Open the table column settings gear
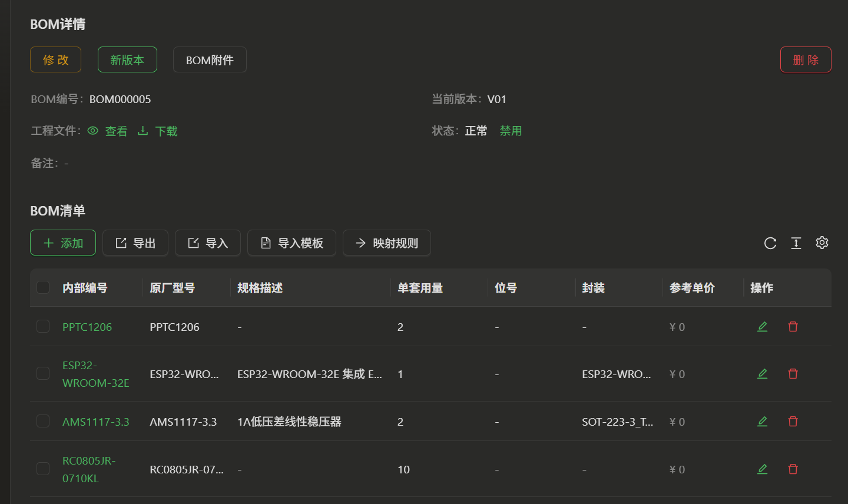Viewport: 848px width, 504px height. point(822,243)
